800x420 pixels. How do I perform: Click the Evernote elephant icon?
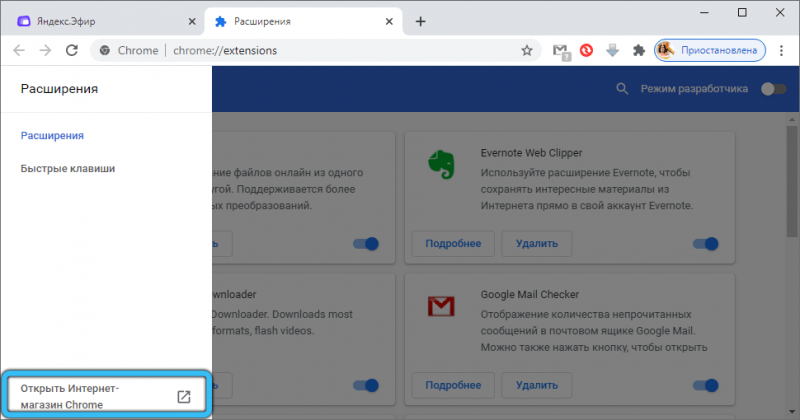click(441, 164)
